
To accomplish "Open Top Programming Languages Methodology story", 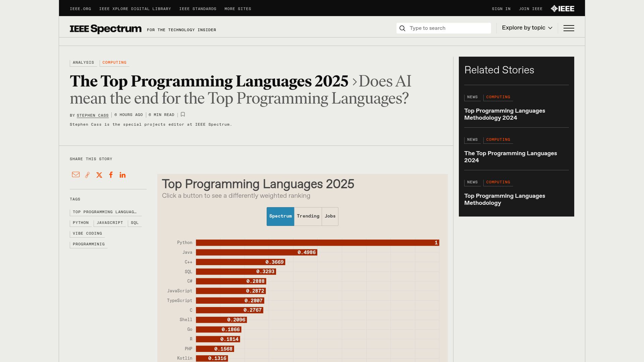I will click(x=504, y=199).
